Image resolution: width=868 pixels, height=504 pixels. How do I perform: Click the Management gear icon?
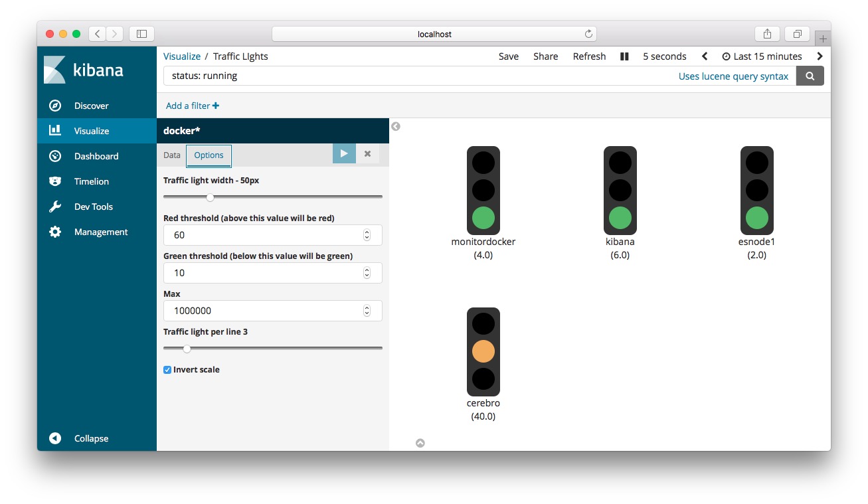[55, 232]
